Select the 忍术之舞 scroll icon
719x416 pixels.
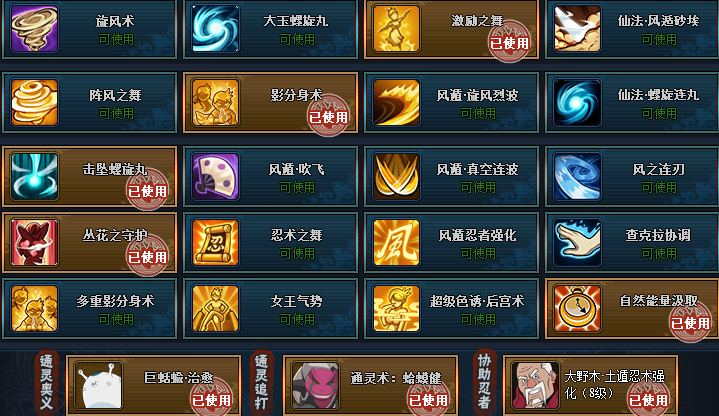(215, 243)
